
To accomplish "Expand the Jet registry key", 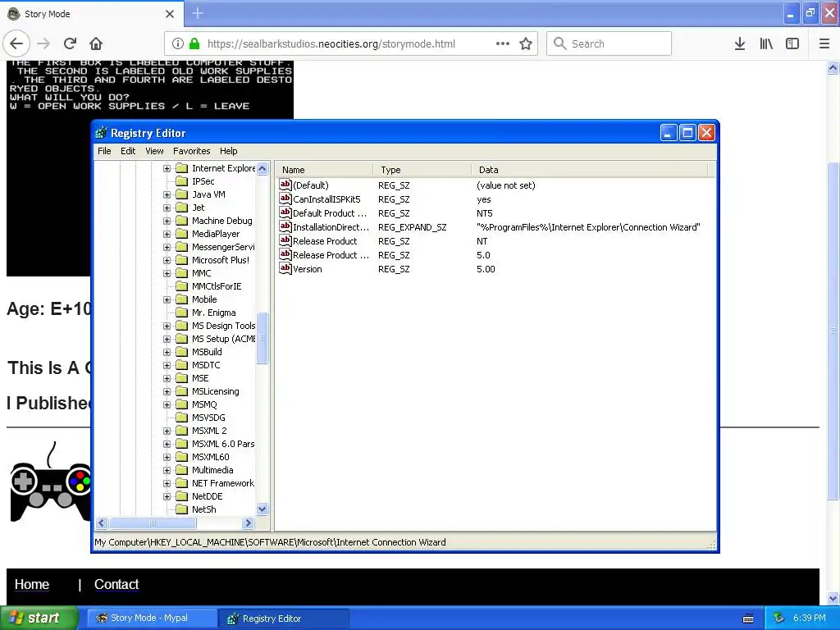I will [167, 208].
